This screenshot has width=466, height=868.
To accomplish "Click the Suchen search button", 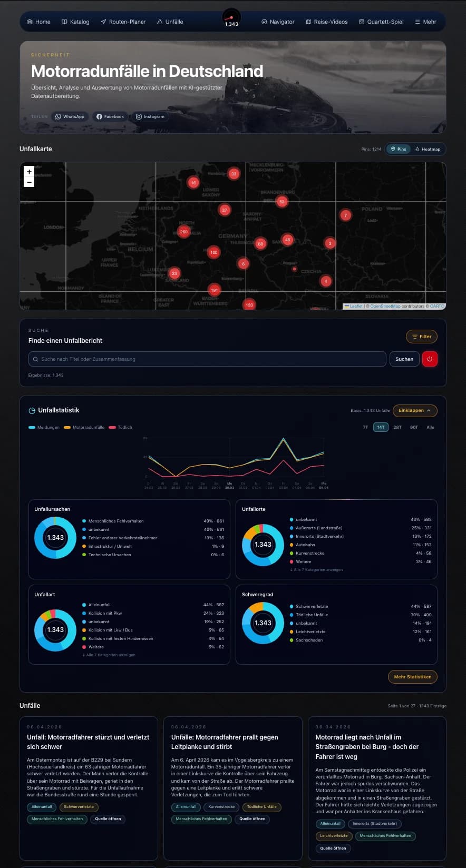I will tap(404, 359).
